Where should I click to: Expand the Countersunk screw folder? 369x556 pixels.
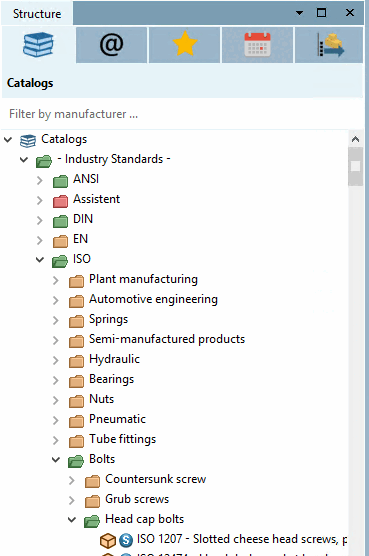click(x=72, y=480)
